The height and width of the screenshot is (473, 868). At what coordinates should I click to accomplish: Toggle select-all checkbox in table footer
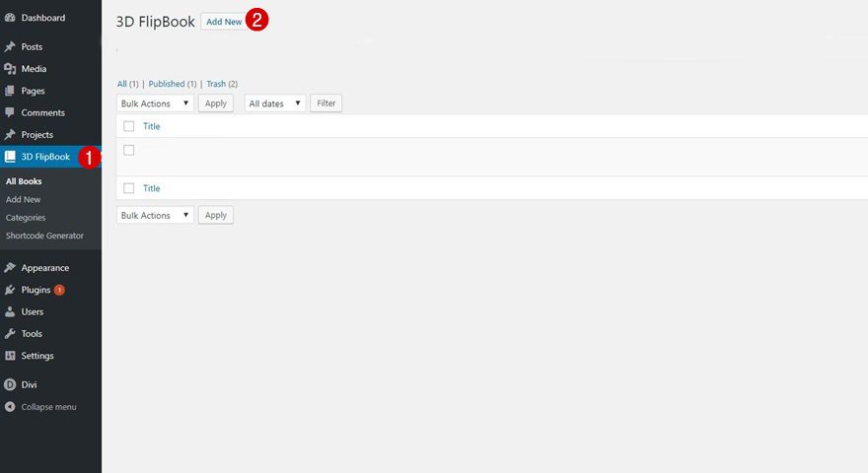128,188
